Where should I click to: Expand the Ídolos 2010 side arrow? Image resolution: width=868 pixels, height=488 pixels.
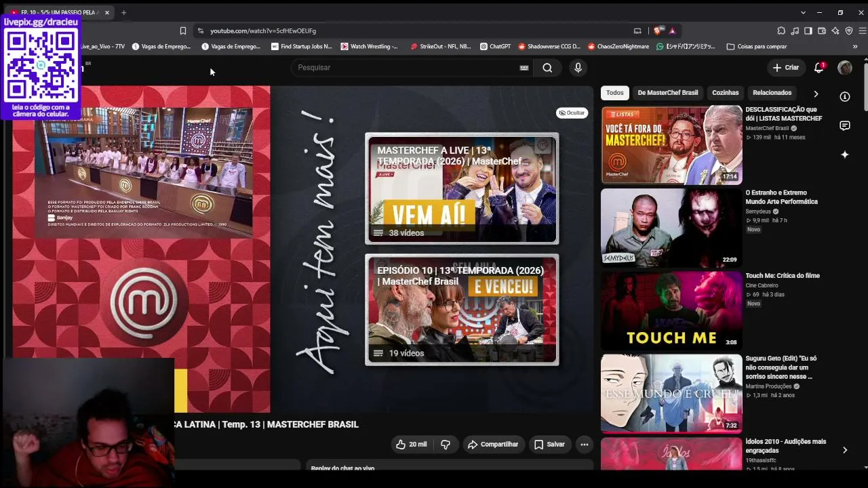[x=845, y=450]
